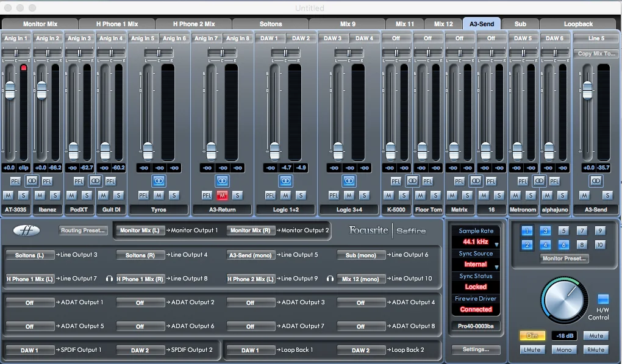The width and height of the screenshot is (622, 364).
Task: Enable PFL on the AT-3035 channel
Action: click(x=15, y=181)
